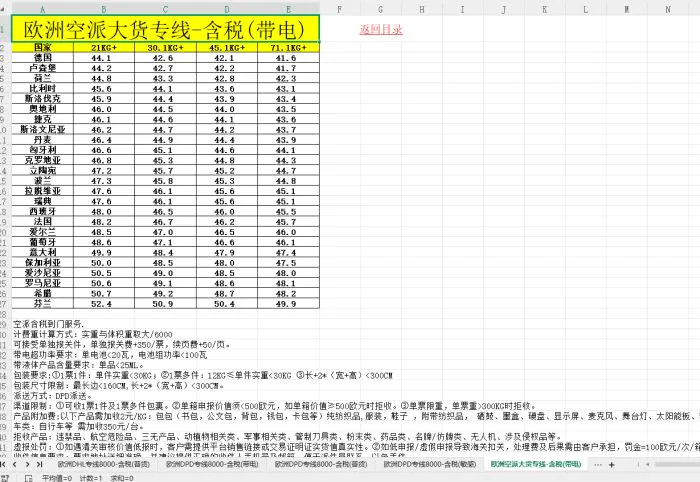
Task: Select the 德国 country cell
Action: (42, 58)
